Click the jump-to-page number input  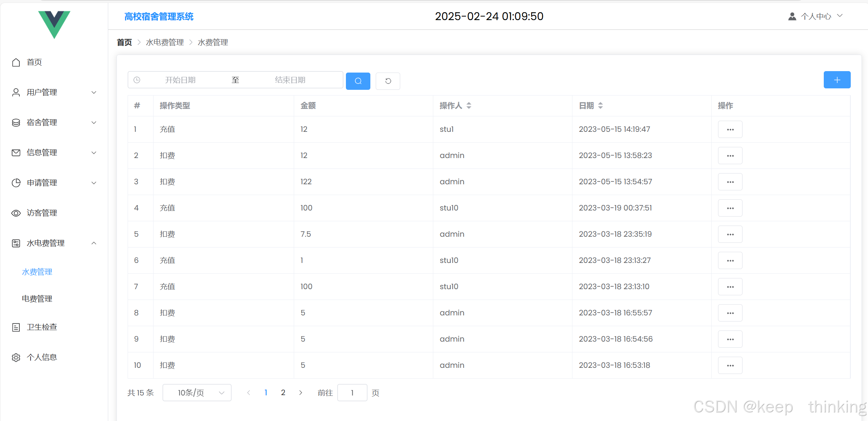click(x=352, y=393)
